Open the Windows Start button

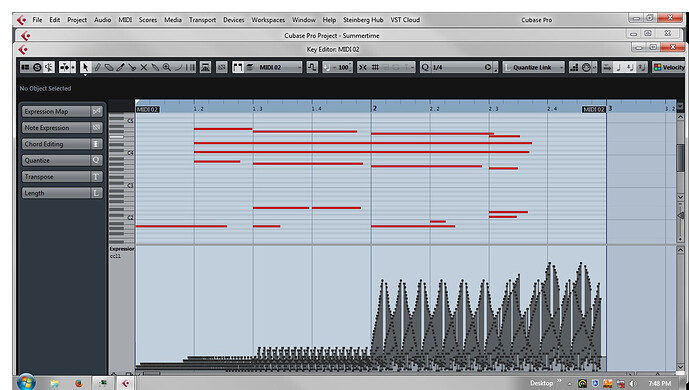[x=26, y=382]
